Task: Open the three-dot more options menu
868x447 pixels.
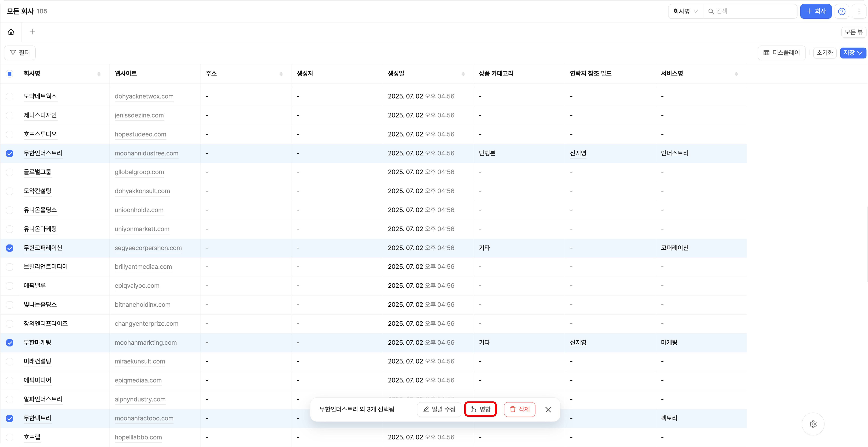Action: point(859,11)
